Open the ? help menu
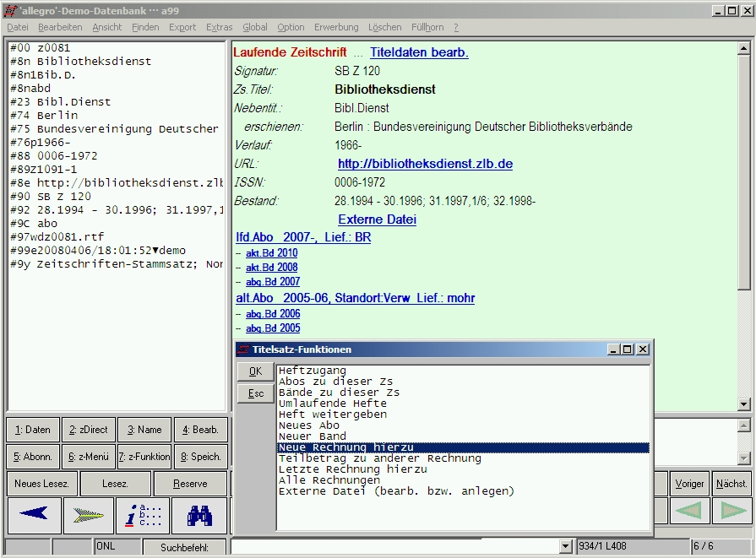This screenshot has height=558, width=756. click(x=456, y=28)
